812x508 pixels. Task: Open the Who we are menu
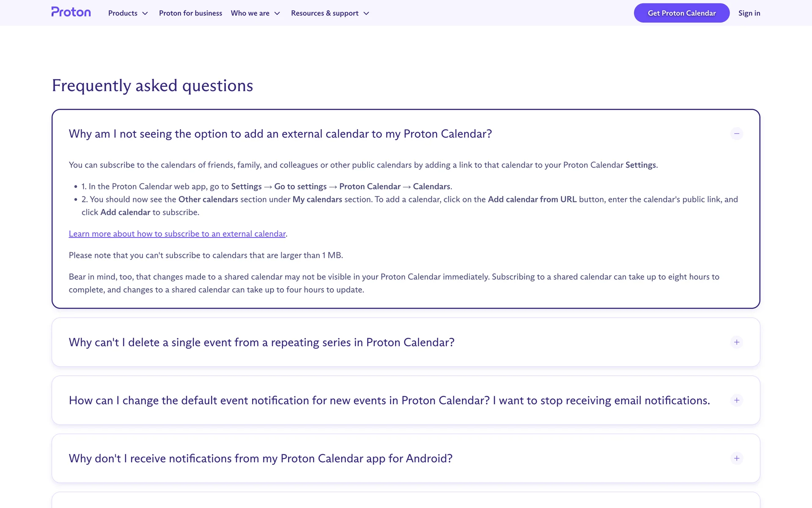click(x=250, y=13)
